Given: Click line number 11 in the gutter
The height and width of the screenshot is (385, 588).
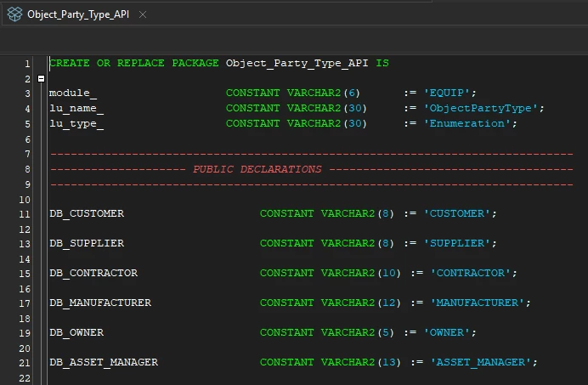Looking at the screenshot, I should pos(25,214).
